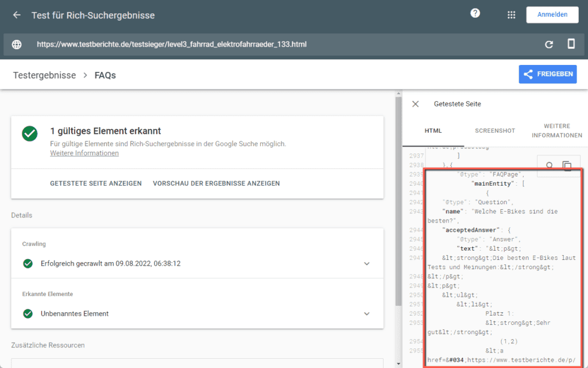
Task: Expand the Crawling result chevron
Action: (x=367, y=263)
